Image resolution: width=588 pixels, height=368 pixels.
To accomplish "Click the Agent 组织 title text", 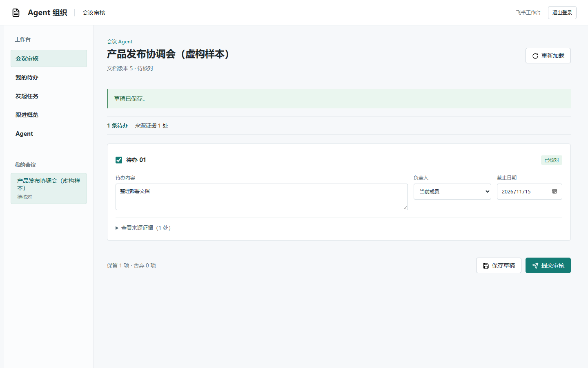I will point(47,13).
